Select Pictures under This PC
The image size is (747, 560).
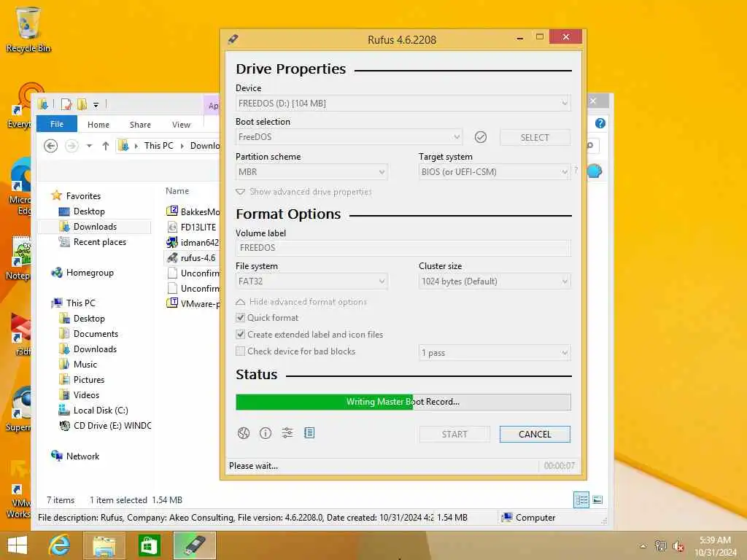click(x=88, y=379)
